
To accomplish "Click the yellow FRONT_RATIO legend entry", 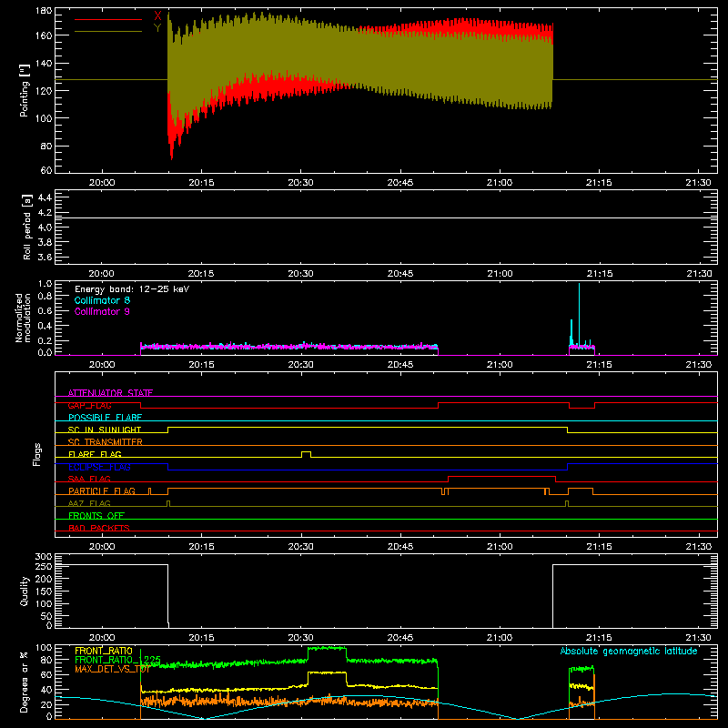I will (x=104, y=651).
